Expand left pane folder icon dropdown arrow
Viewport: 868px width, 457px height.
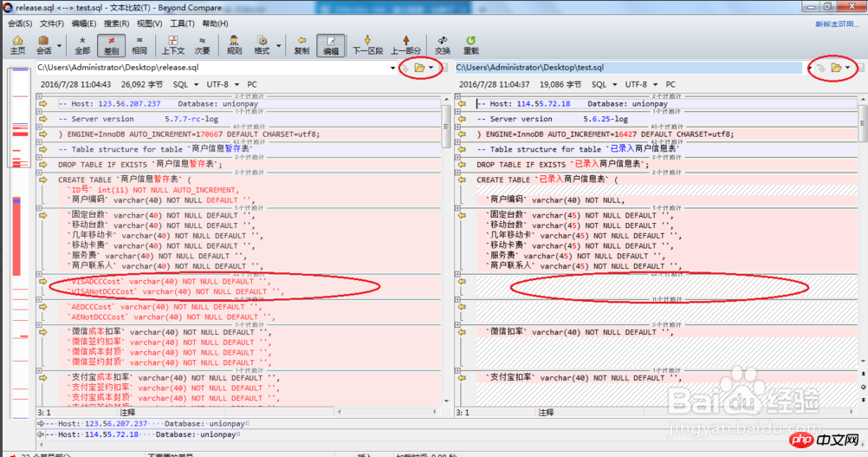pos(431,68)
